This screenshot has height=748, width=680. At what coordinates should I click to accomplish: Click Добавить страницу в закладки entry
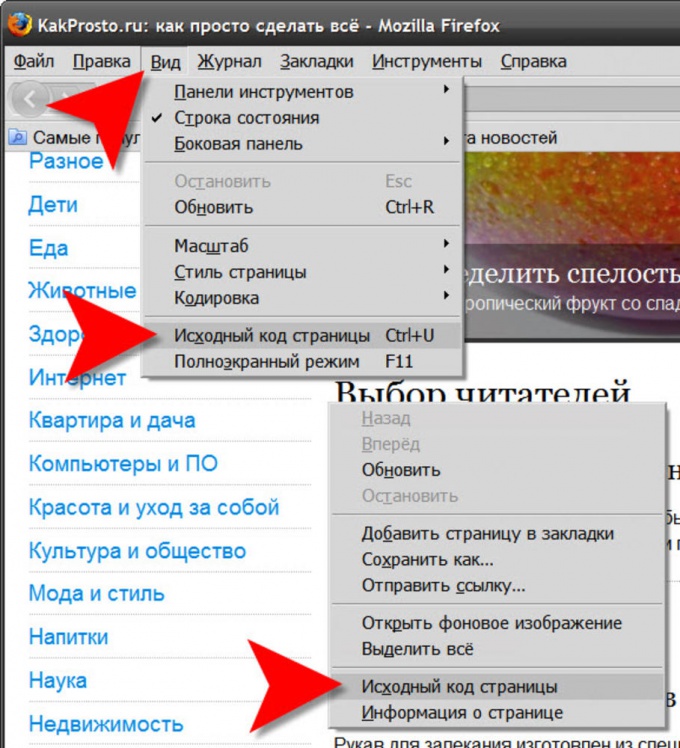tap(497, 533)
